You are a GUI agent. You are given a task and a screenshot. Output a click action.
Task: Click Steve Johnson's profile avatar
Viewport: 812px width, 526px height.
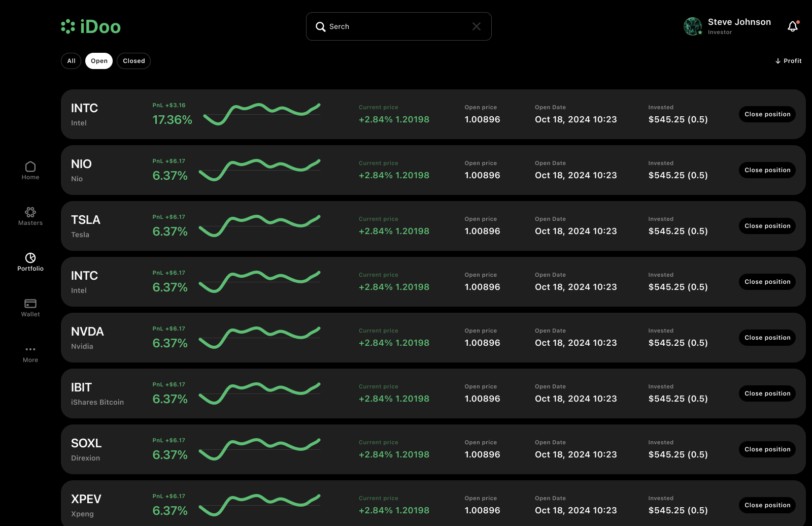pyautogui.click(x=693, y=26)
